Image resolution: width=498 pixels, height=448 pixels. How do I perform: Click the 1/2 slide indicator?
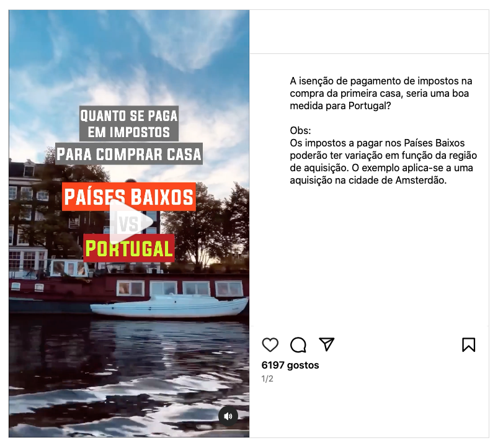[x=267, y=379]
